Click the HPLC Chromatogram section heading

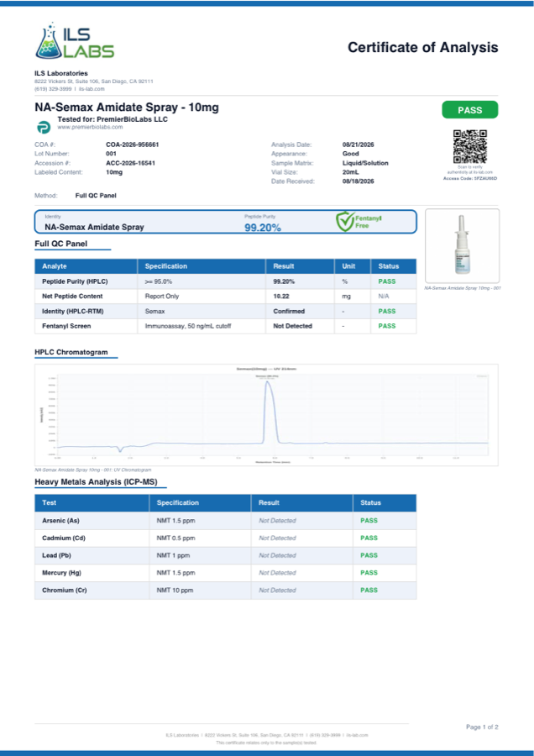click(x=71, y=353)
